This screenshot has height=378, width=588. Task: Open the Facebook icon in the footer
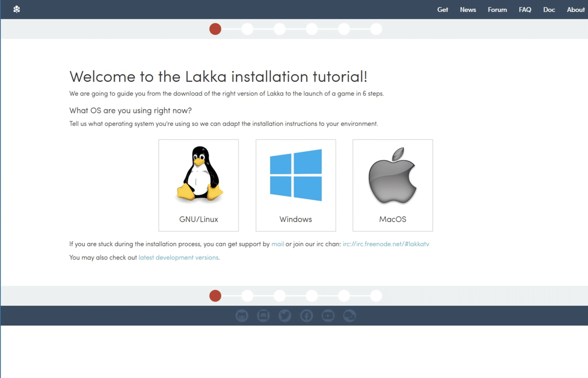[x=307, y=316]
